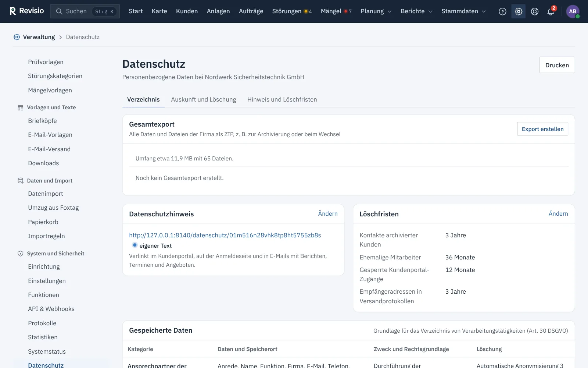Click the Verwaltung breadcrumb gear icon
Screen dimensions: 588x368
pyautogui.click(x=17, y=37)
